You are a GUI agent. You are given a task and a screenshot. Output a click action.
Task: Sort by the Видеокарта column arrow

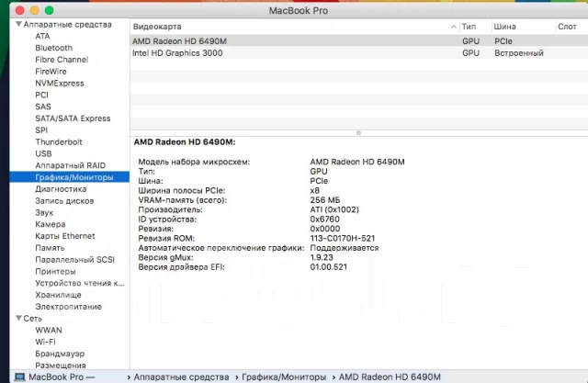(x=453, y=27)
